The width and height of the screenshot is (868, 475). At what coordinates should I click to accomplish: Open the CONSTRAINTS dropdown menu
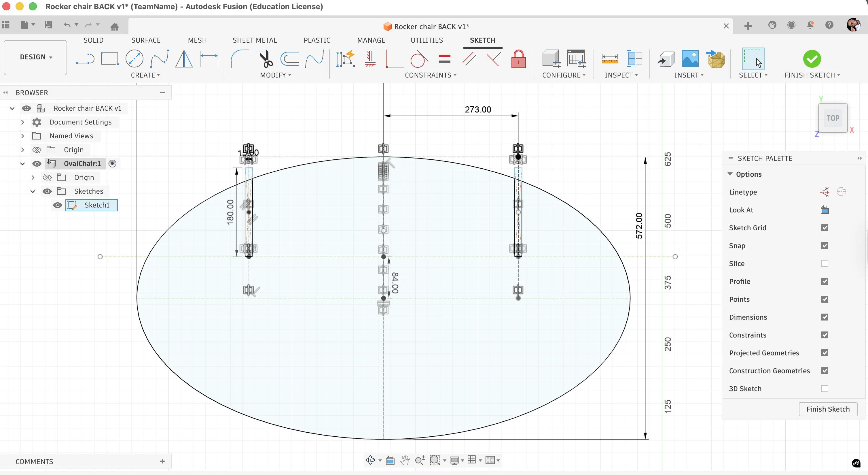[x=431, y=75]
